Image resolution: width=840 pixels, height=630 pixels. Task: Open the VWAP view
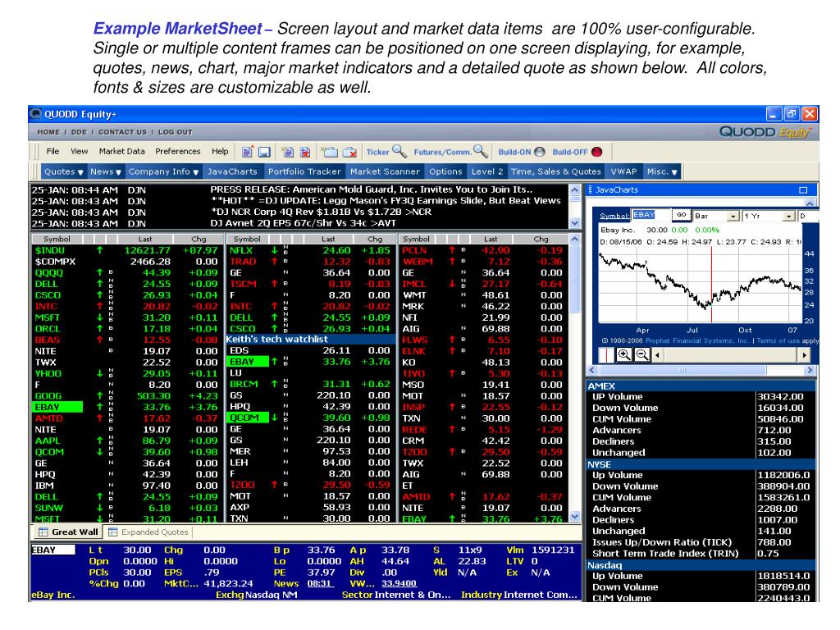point(624,171)
